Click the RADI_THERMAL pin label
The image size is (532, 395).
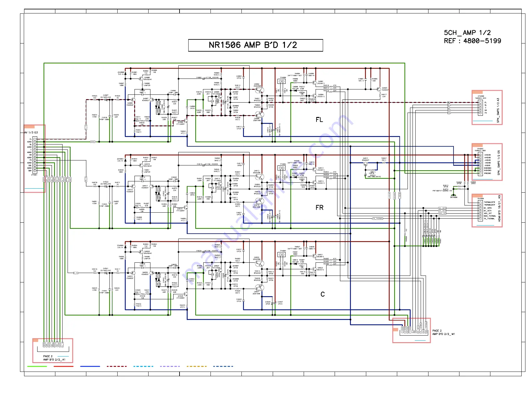(490, 216)
